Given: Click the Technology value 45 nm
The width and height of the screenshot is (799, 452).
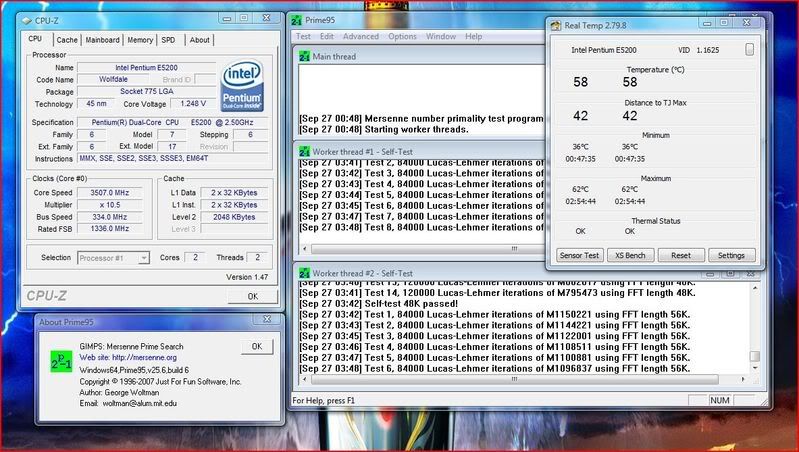Looking at the screenshot, I should tap(96, 103).
